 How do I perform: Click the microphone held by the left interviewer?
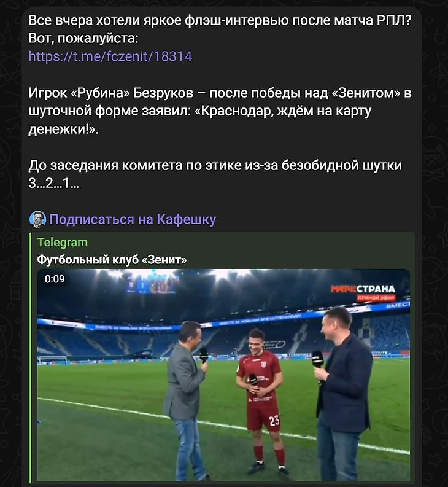click(204, 356)
